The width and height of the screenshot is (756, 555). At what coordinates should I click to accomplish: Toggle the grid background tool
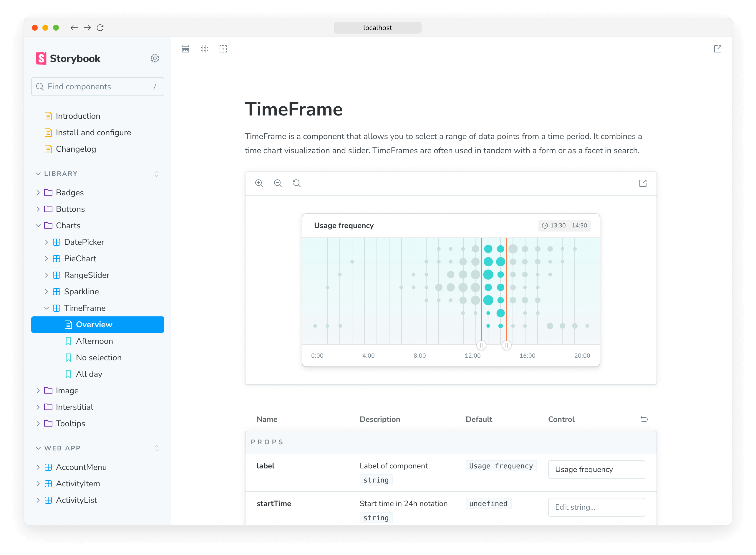pos(204,49)
